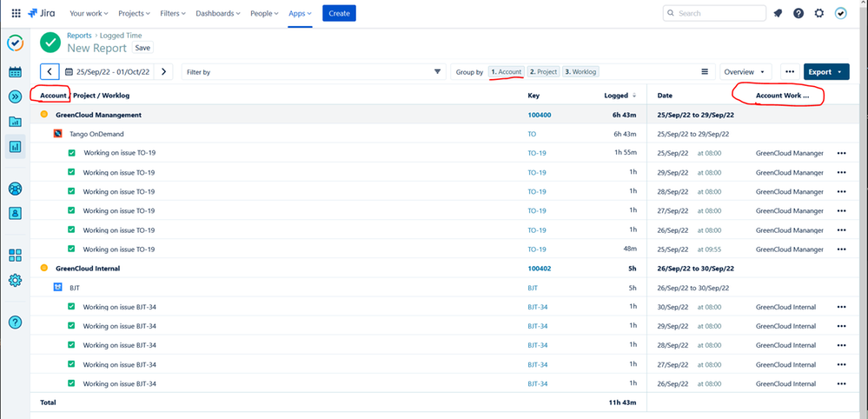Viewport: 868px width, 419px height.
Task: Toggle the 1. Account grouping chip
Action: pos(507,72)
